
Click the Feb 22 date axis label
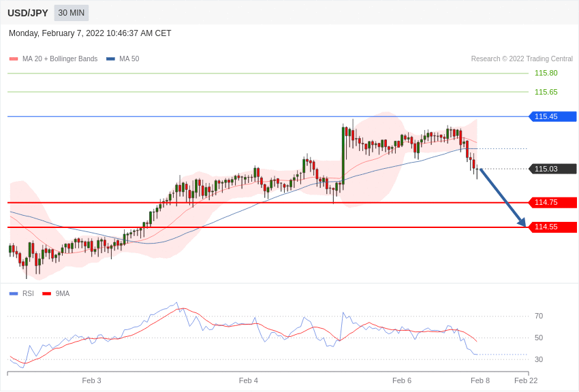[x=526, y=380]
